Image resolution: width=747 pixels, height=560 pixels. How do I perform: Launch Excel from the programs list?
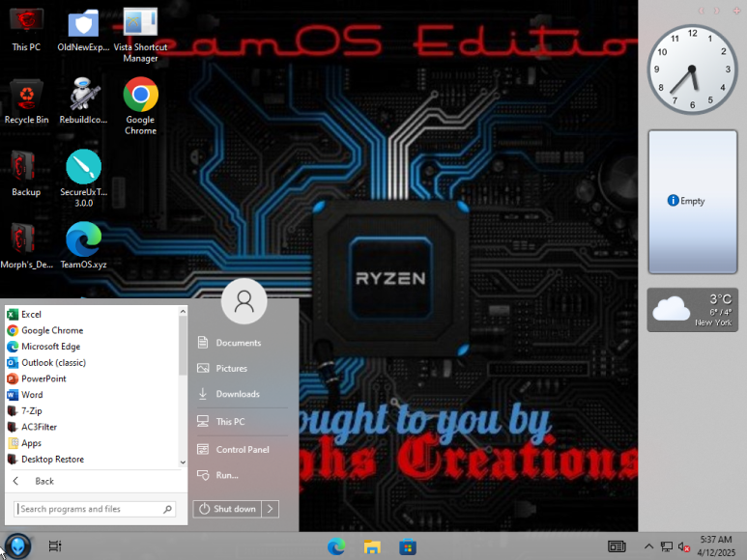pos(92,315)
